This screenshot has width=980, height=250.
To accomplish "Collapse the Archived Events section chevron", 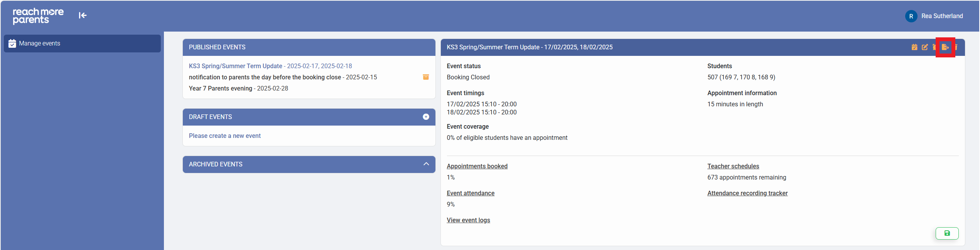I will point(426,164).
